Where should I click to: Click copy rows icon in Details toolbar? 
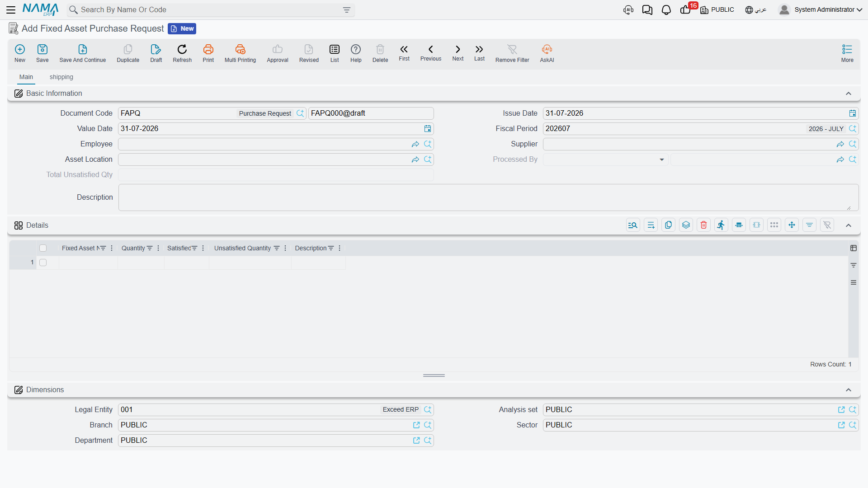tap(668, 225)
